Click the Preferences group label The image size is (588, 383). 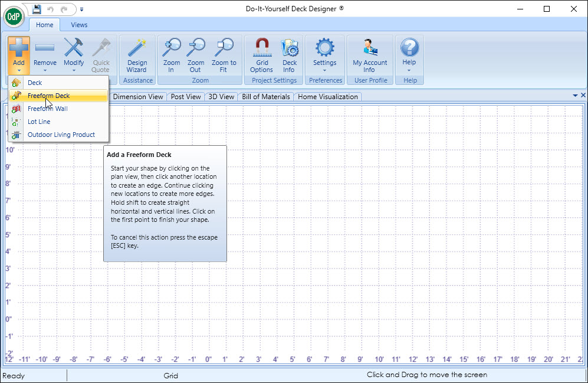coord(326,80)
